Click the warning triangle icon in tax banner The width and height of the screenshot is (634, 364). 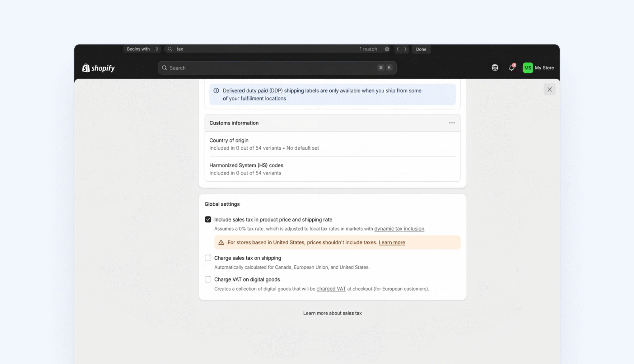coord(221,242)
